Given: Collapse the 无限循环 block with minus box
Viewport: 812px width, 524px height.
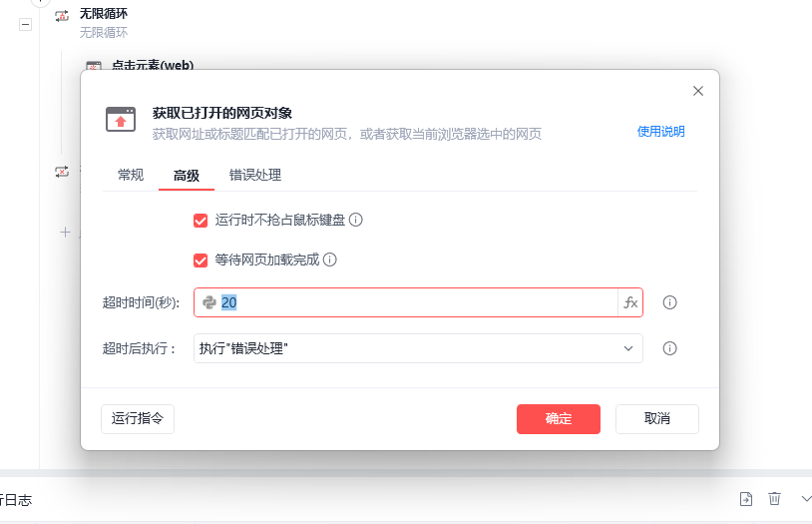Looking at the screenshot, I should point(25,24).
